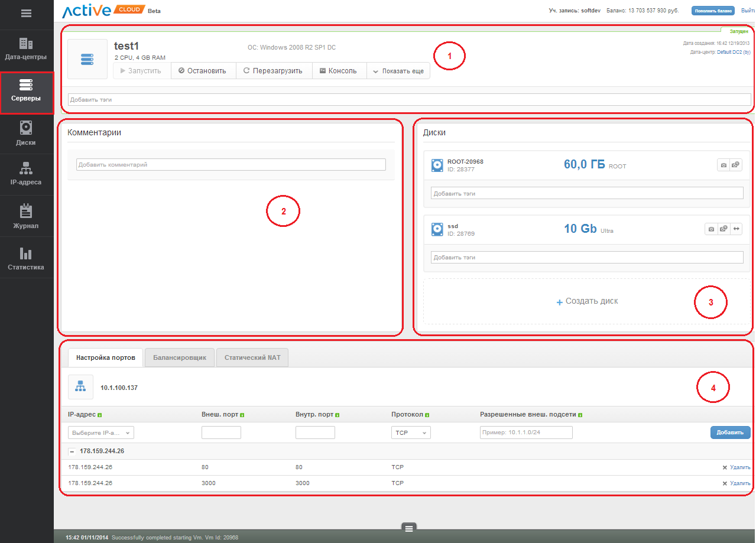Click the Добавить комментарий input field
This screenshot has width=756, height=543.
coord(231,165)
